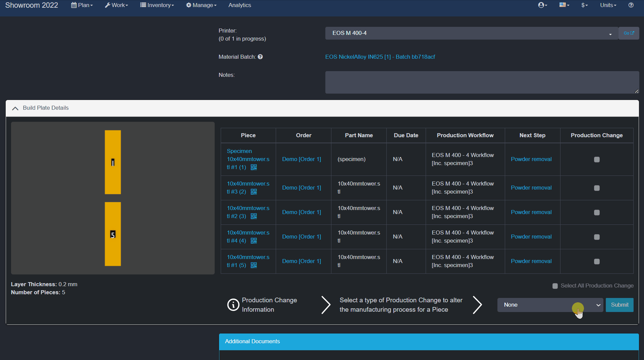Open Powder removal step for piece #4 (4)
Viewport: 644px width, 360px height.
point(531,237)
